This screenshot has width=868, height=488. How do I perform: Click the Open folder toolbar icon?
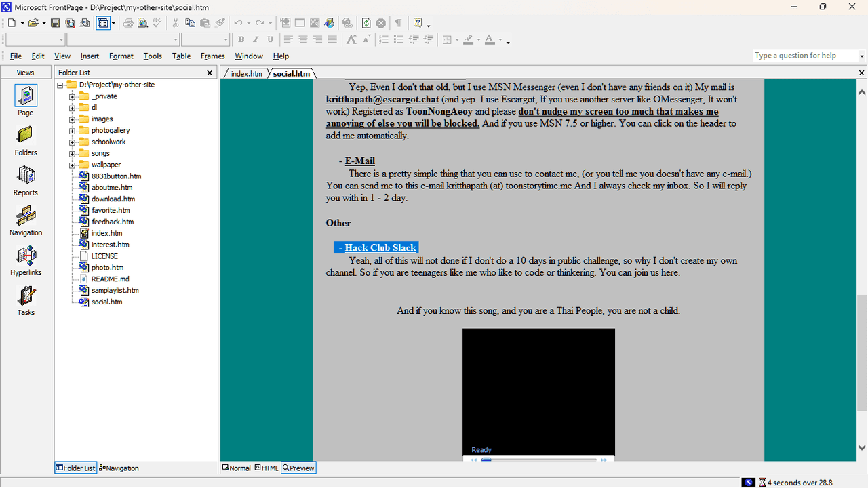33,23
